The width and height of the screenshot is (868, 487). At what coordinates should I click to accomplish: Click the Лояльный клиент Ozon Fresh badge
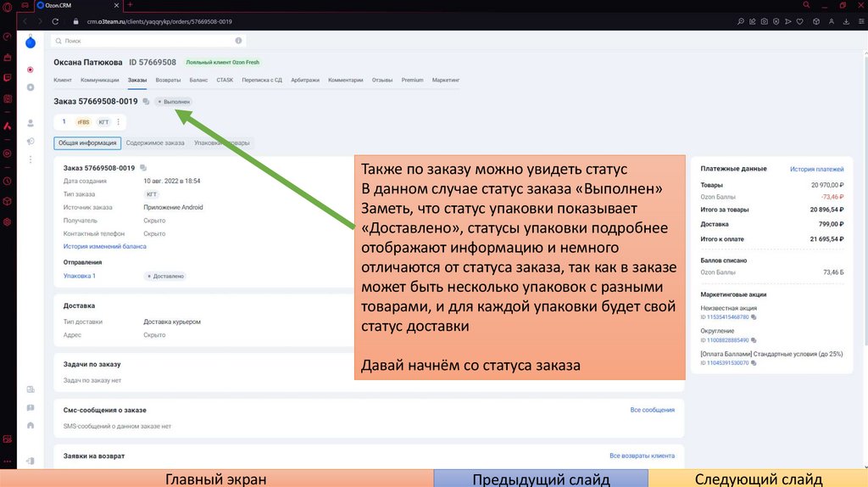point(223,63)
